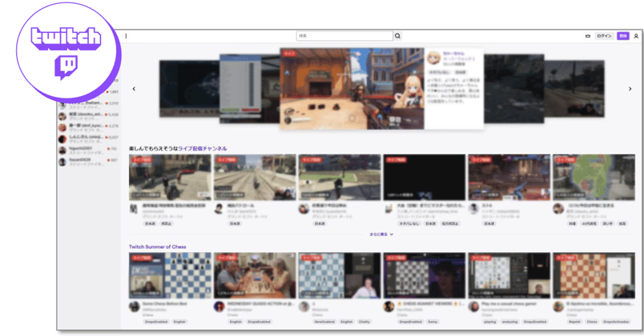Play the center featured Overwatch stream

click(x=352, y=89)
